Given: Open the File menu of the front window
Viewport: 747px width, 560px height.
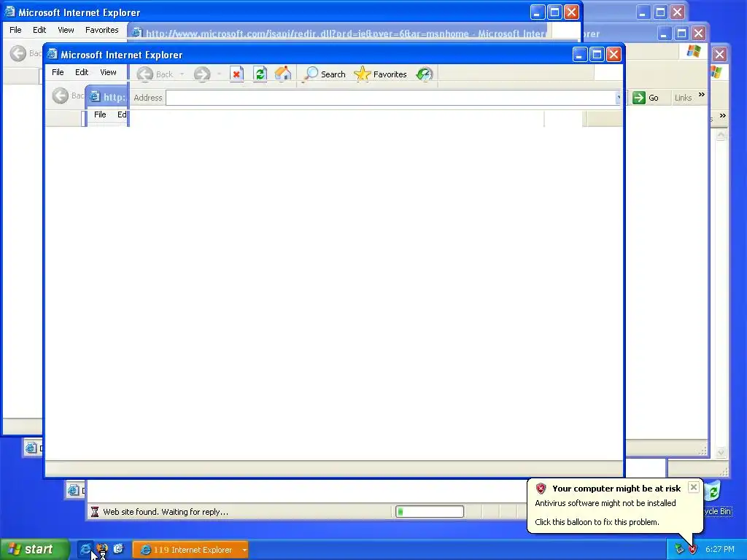Looking at the screenshot, I should [58, 72].
